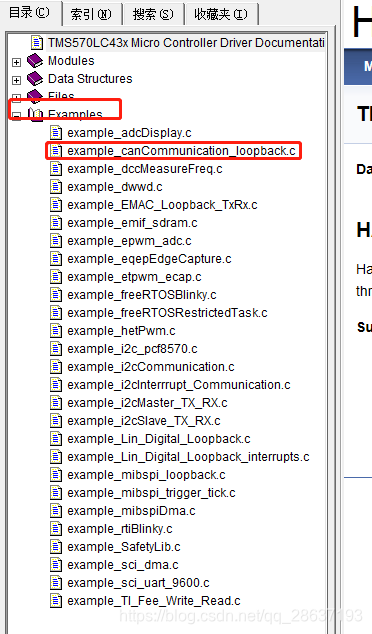Click the page icon beside example_dwwd.c
This screenshot has width=372, height=634.
[56, 187]
